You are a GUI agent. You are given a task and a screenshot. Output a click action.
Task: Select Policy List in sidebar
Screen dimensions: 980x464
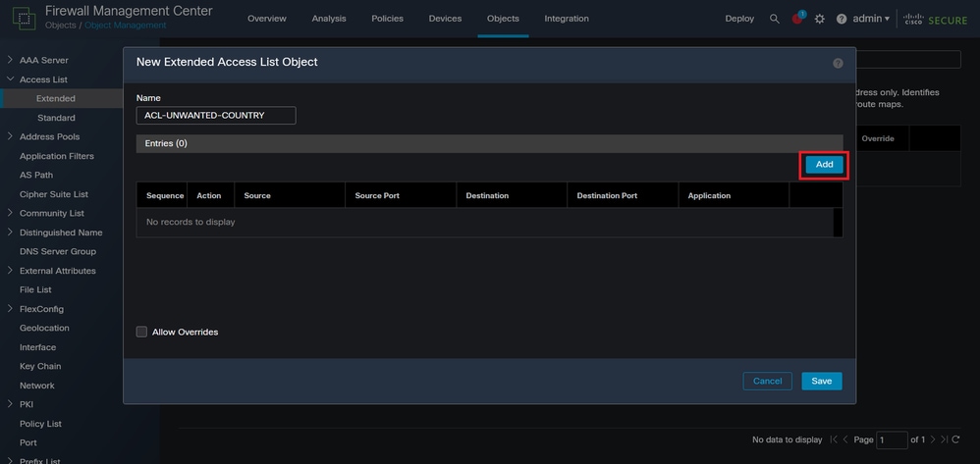point(40,424)
